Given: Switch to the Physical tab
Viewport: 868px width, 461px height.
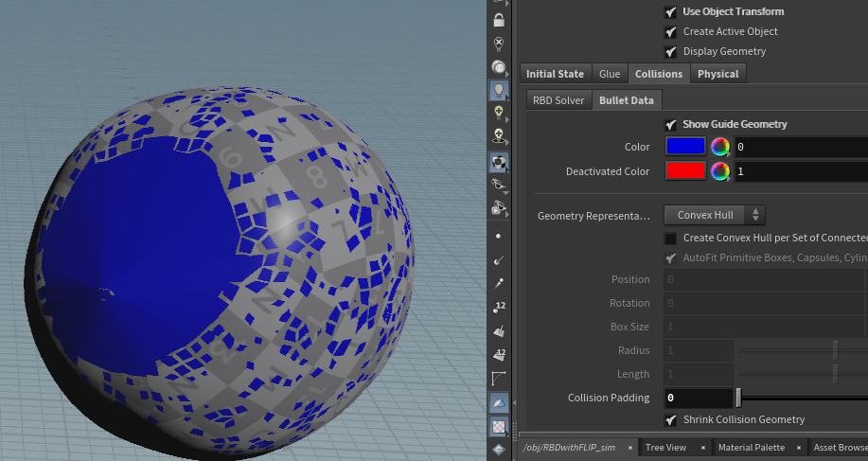Looking at the screenshot, I should pyautogui.click(x=717, y=74).
